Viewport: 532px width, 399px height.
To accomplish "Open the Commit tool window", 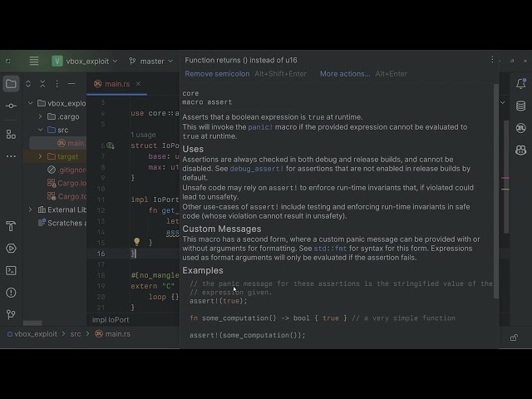I will click(11, 106).
